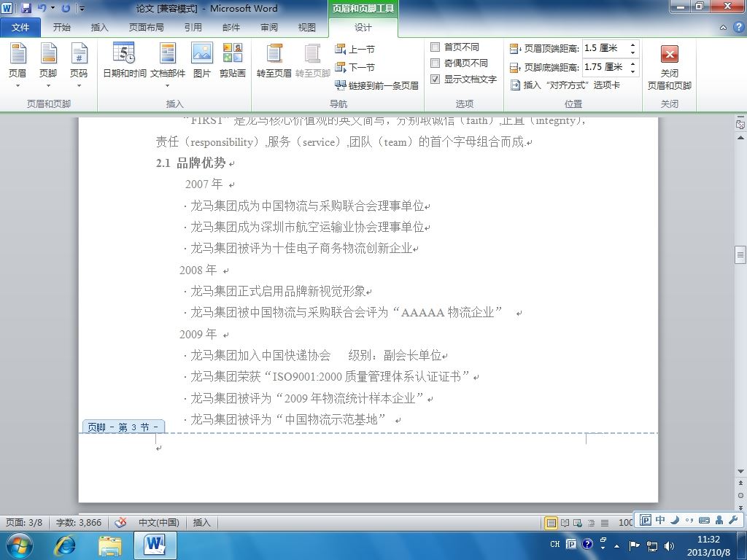The width and height of the screenshot is (747, 560).
Task: Jump to 下一节 next section
Action: [355, 67]
